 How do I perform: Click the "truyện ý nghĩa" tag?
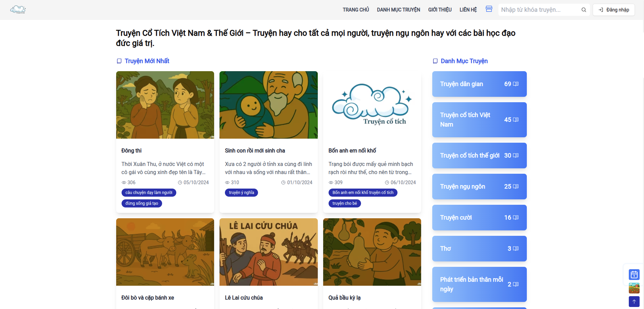[241, 193]
